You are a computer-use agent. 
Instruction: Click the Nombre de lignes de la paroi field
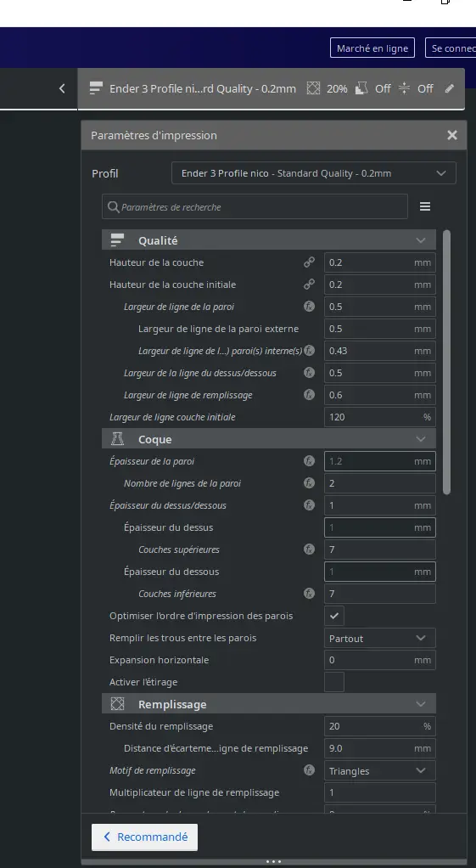[380, 483]
